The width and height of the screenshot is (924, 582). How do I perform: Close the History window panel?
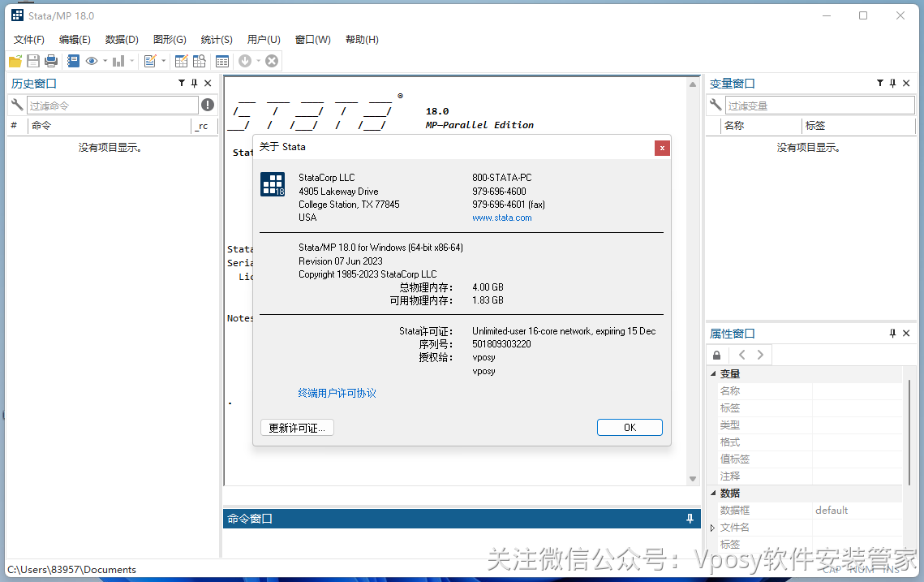208,83
